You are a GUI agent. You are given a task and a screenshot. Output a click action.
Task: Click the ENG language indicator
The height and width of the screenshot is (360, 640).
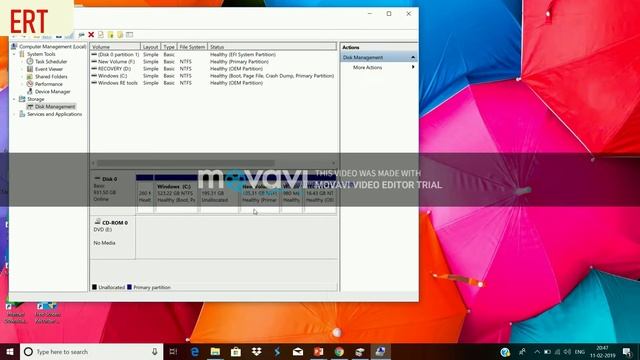tap(580, 352)
